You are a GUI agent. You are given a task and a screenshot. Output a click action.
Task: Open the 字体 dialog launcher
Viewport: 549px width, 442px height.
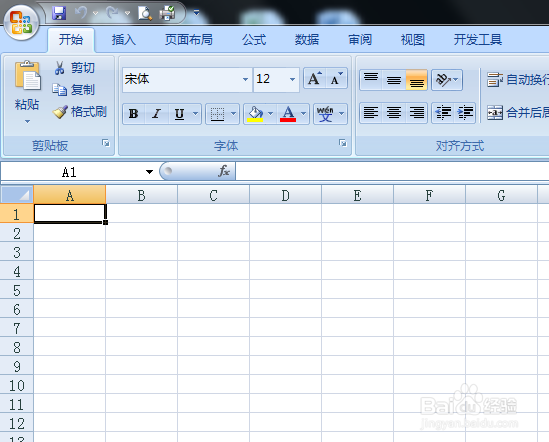pyautogui.click(x=343, y=143)
